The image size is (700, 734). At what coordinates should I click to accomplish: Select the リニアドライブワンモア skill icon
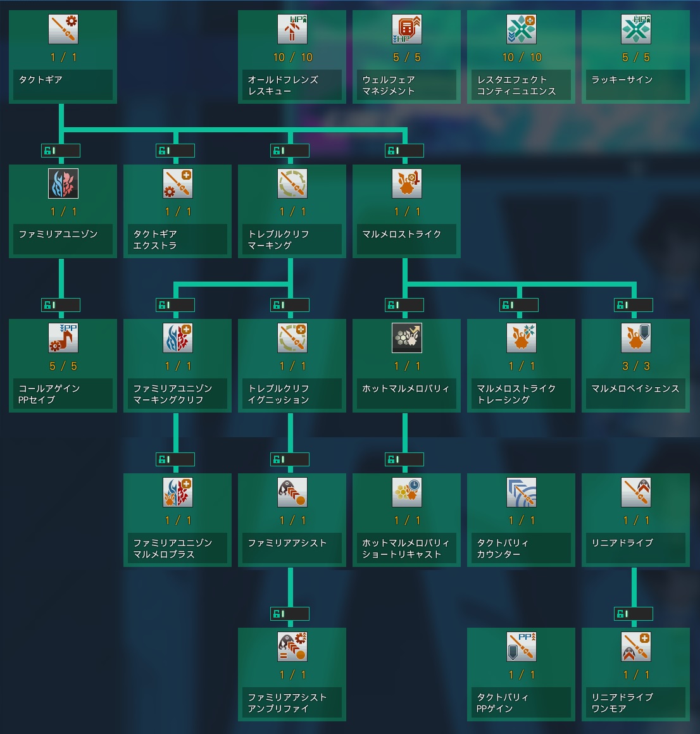635,647
